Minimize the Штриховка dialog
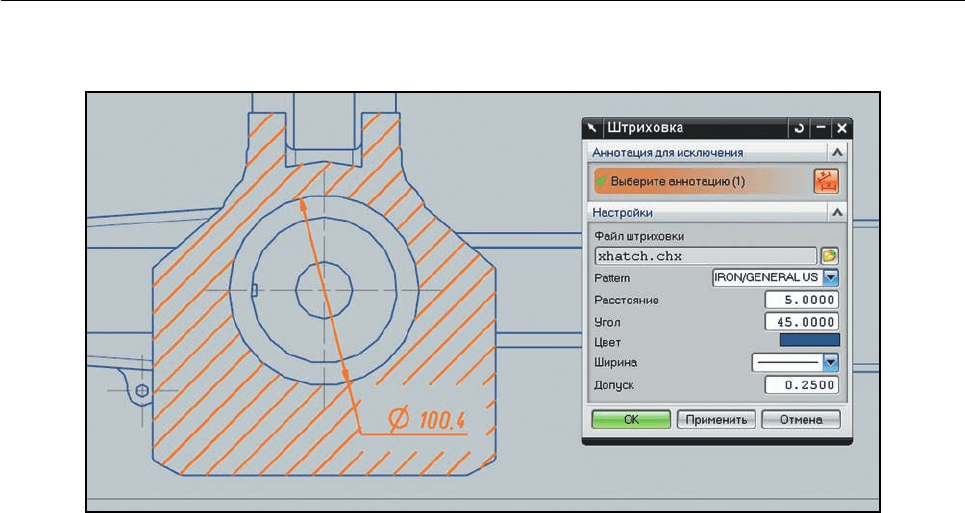The width and height of the screenshot is (965, 513). tap(820, 128)
